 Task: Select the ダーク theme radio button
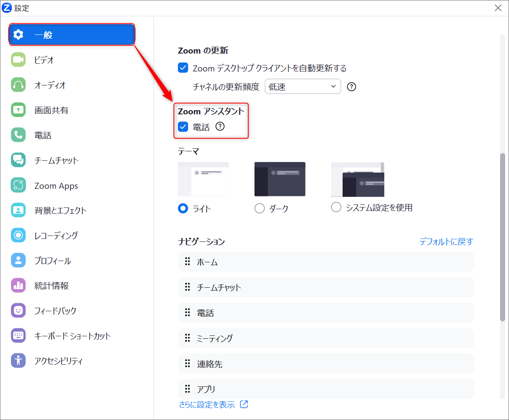tap(259, 208)
